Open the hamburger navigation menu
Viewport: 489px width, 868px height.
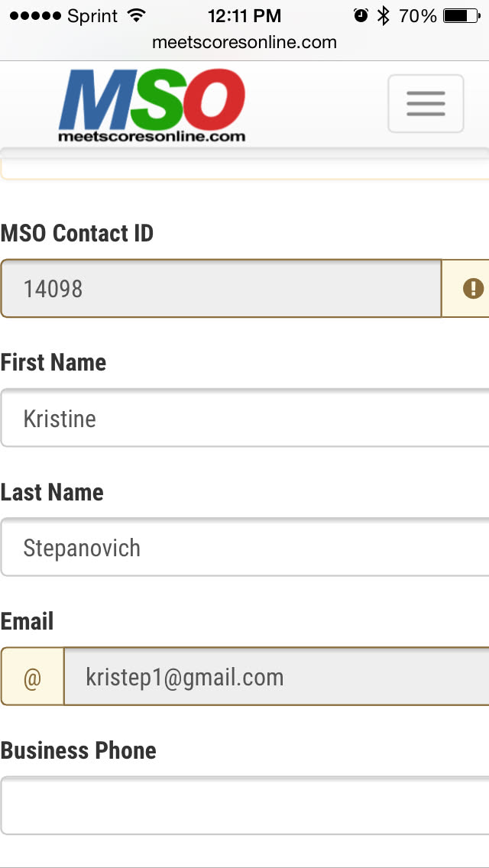click(426, 104)
